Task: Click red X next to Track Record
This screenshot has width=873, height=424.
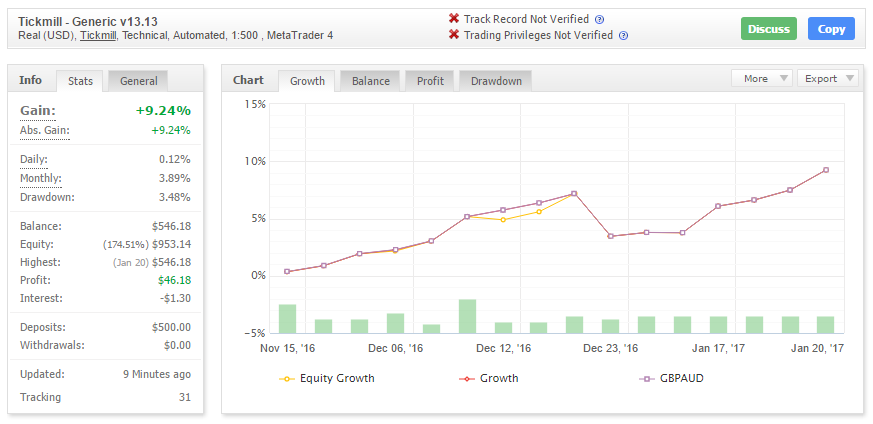Action: [454, 19]
